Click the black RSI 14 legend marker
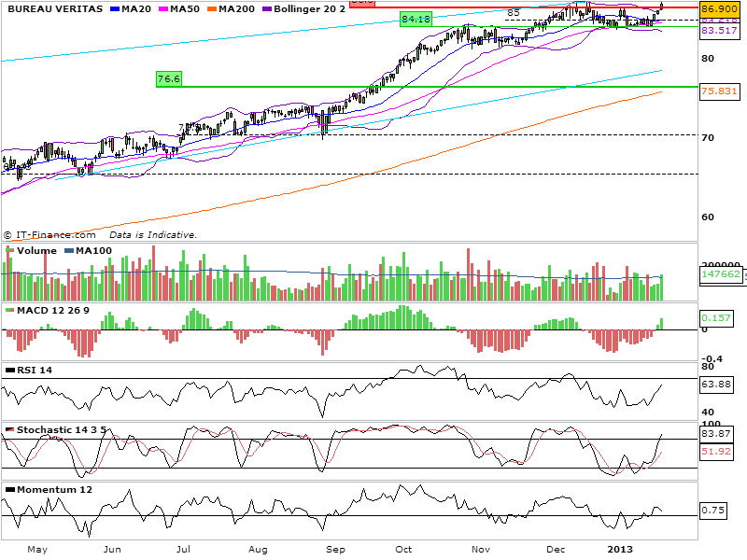 pos(9,370)
